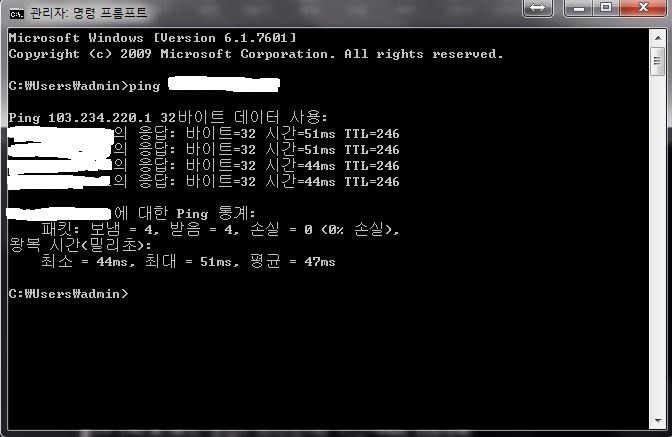Close the command prompt window
The width and height of the screenshot is (672, 437).
[x=643, y=8]
